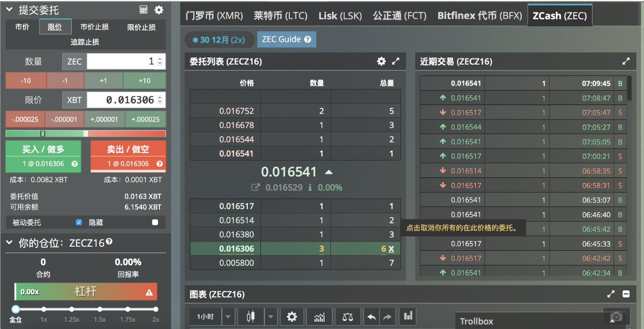
Task: Click the bar chart icon in the chart toolbar
Action: point(408,316)
